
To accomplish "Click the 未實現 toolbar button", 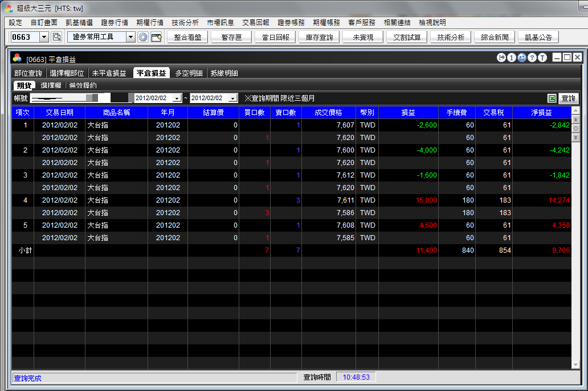I will 363,37.
